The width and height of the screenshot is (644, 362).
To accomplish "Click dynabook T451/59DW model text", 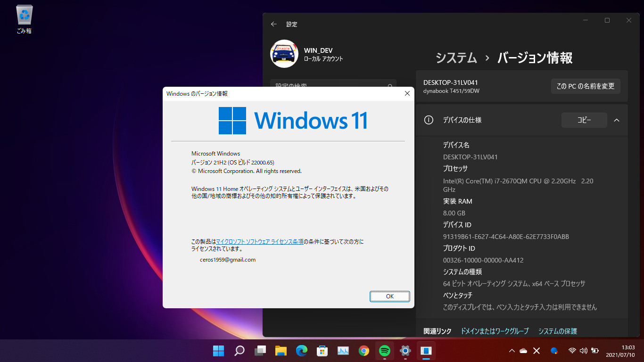I will 451,91.
